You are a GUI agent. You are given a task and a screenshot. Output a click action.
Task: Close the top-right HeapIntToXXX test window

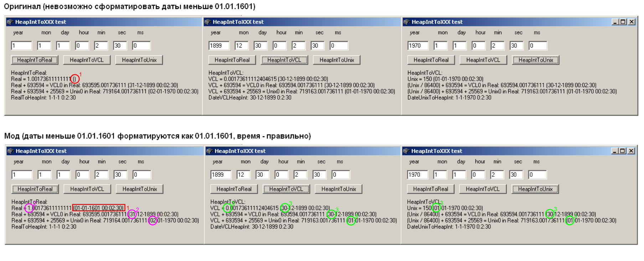(632, 22)
